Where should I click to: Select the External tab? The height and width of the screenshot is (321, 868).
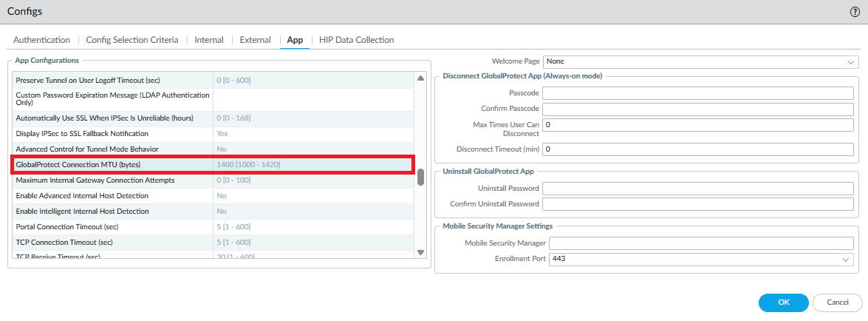coord(256,40)
